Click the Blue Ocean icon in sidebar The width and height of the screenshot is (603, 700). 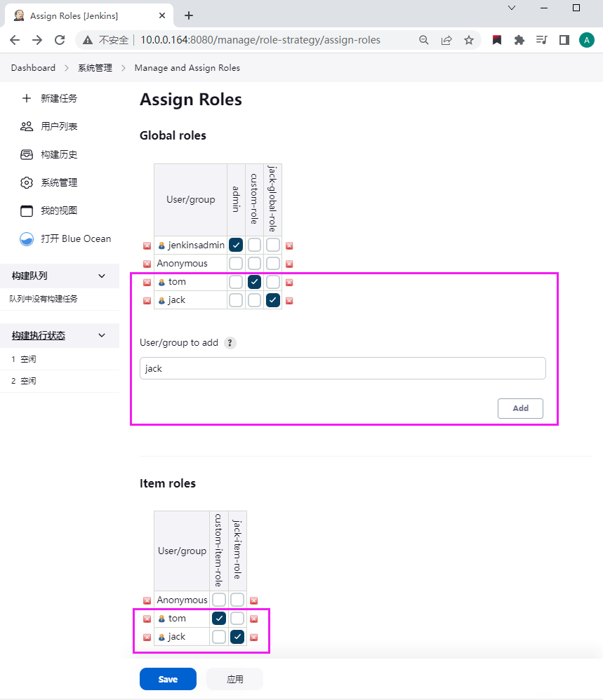click(x=27, y=239)
